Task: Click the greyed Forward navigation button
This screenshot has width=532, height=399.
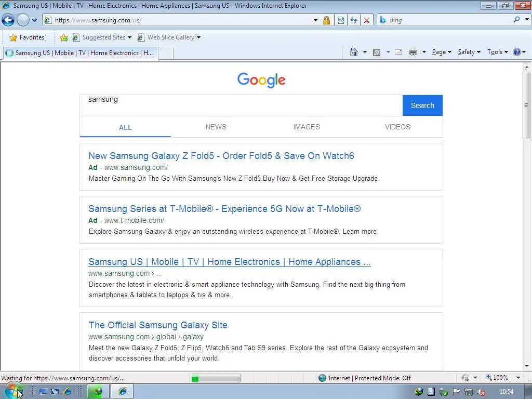Action: coord(23,20)
